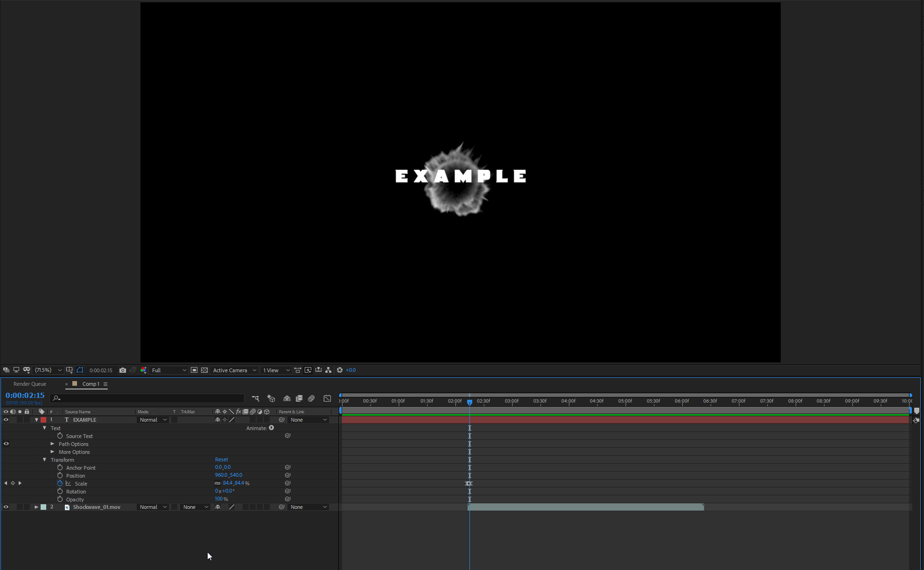
Task: Click the Take Snapshot camera icon
Action: pyautogui.click(x=122, y=370)
